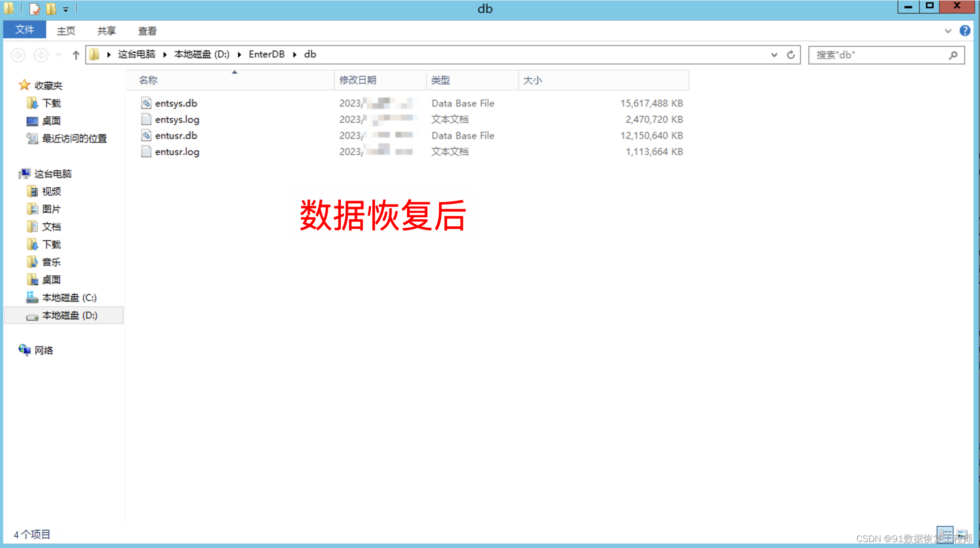Open the help question mark icon
980x548 pixels.
(965, 31)
